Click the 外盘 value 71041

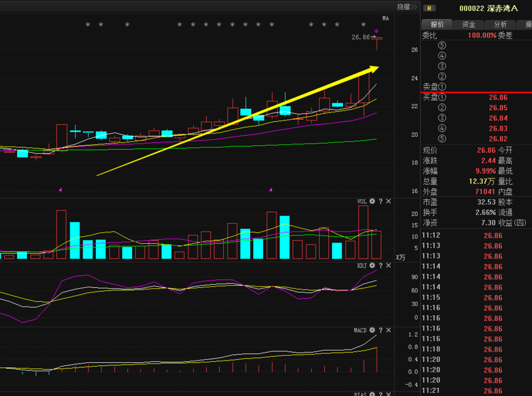point(485,191)
